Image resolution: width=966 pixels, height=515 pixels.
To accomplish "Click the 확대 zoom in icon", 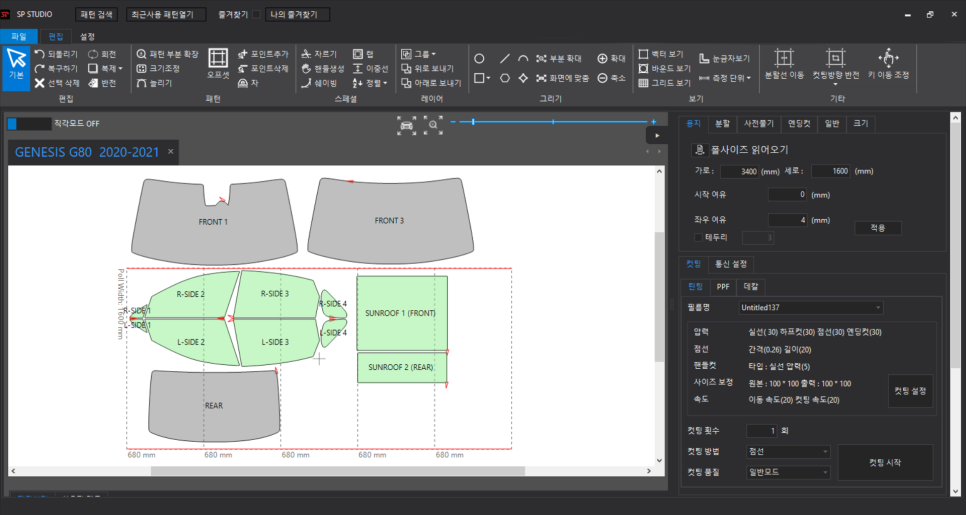I will [x=603, y=59].
